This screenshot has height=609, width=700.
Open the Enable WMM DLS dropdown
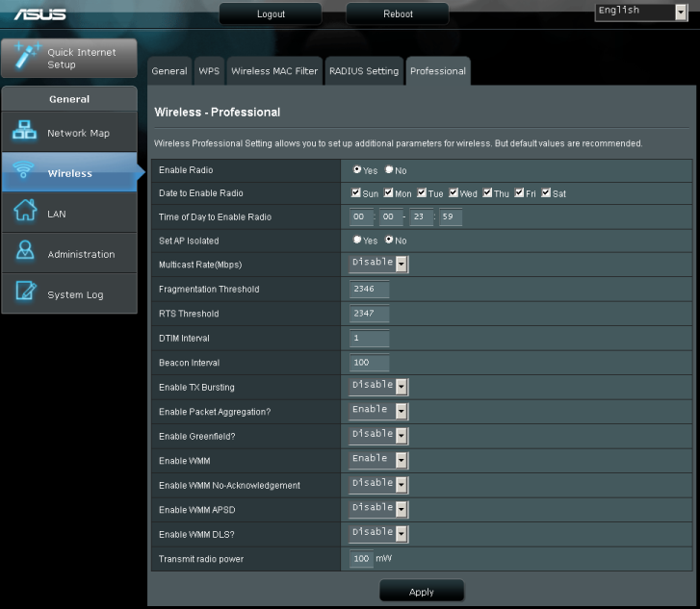378,534
